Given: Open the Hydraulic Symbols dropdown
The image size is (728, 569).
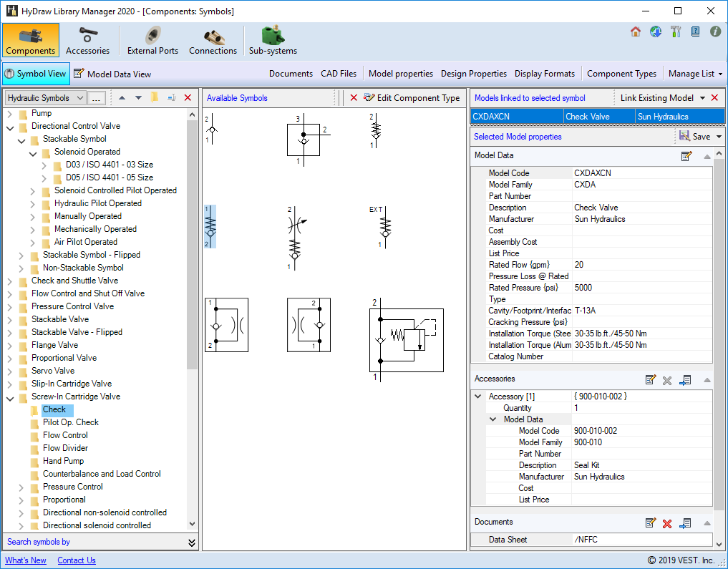Looking at the screenshot, I should (x=79, y=98).
